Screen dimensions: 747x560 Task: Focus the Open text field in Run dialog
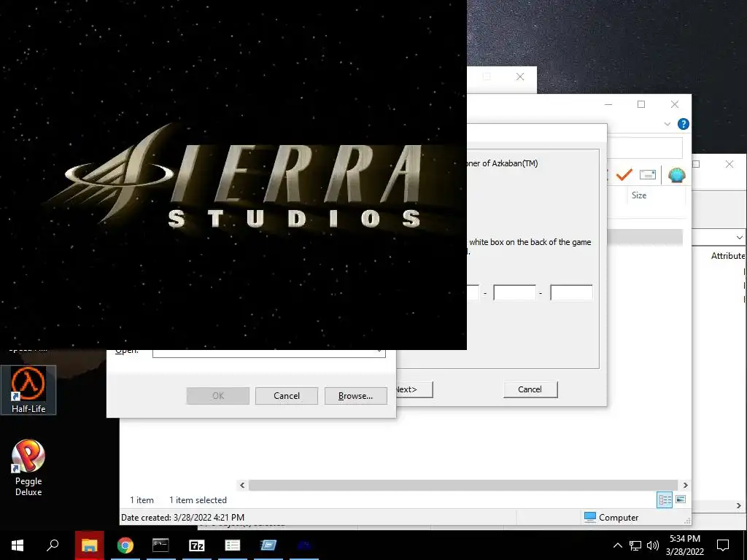click(268, 352)
